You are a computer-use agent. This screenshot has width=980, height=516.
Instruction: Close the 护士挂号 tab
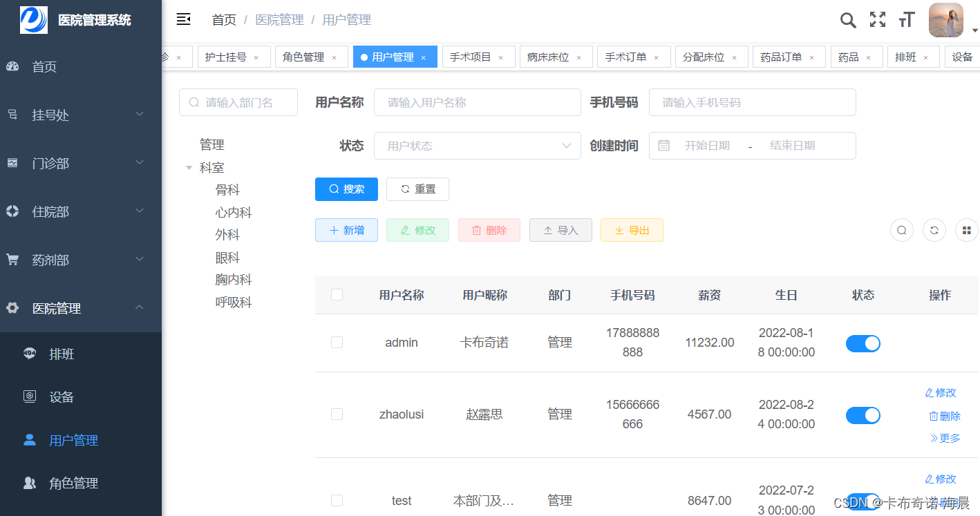coord(256,57)
